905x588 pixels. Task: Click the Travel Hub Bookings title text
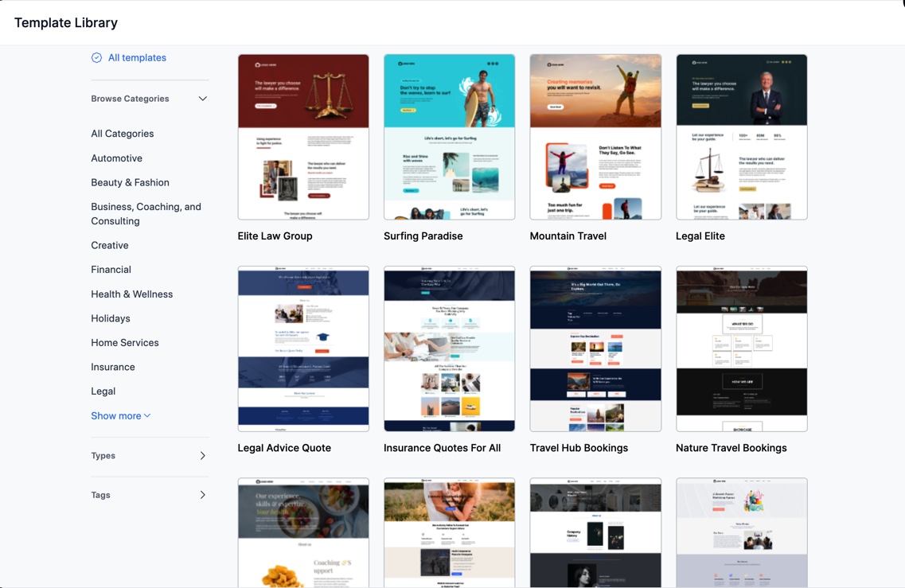coord(579,448)
